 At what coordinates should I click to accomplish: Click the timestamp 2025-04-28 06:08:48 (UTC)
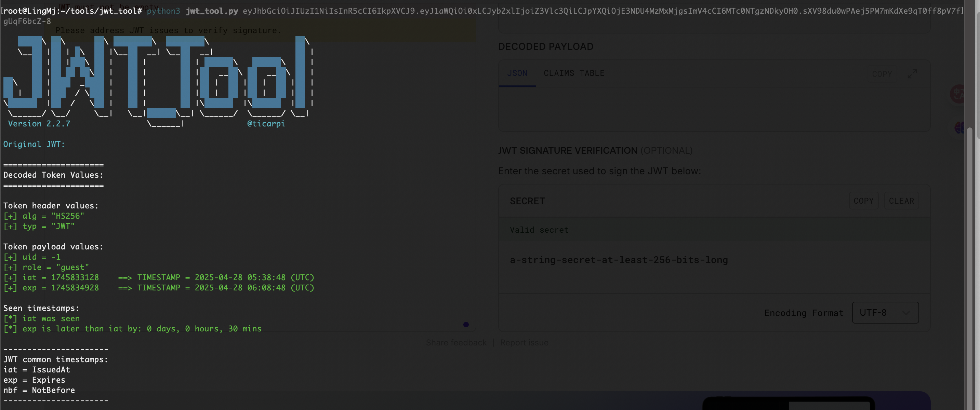[x=254, y=288]
